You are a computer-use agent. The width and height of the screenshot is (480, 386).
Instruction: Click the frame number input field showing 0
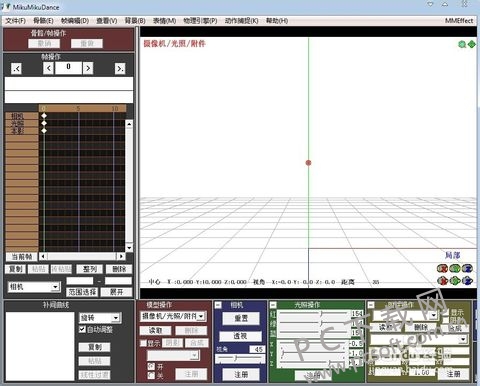point(68,68)
